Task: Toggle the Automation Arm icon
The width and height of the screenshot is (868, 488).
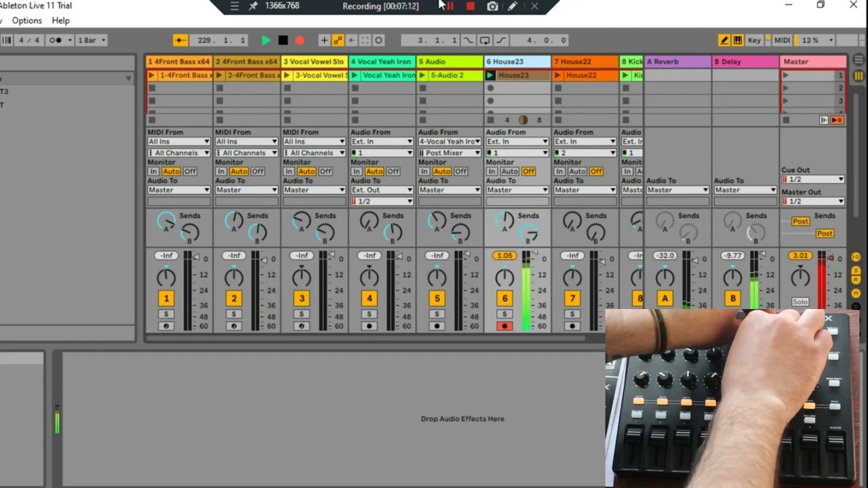Action: point(338,41)
